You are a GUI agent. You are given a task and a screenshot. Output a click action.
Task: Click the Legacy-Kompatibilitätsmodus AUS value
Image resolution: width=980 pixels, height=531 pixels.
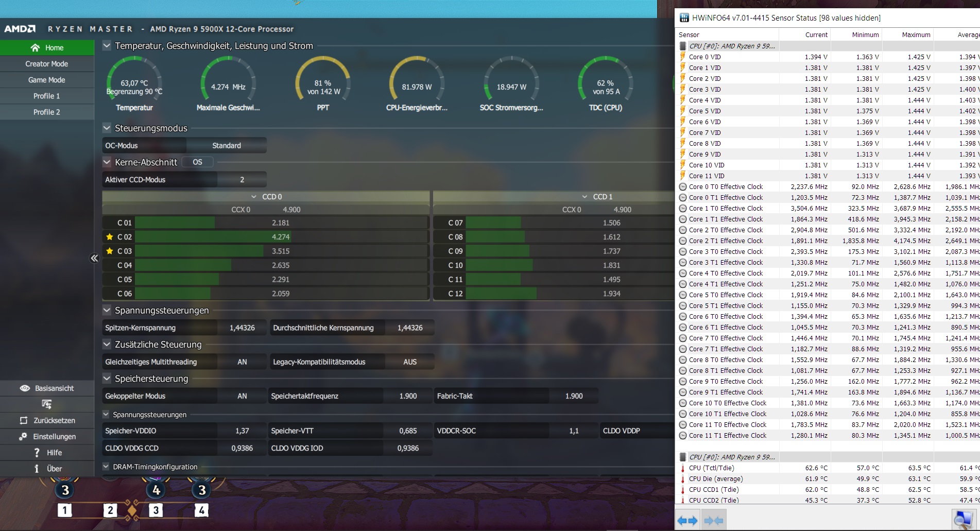pyautogui.click(x=410, y=362)
